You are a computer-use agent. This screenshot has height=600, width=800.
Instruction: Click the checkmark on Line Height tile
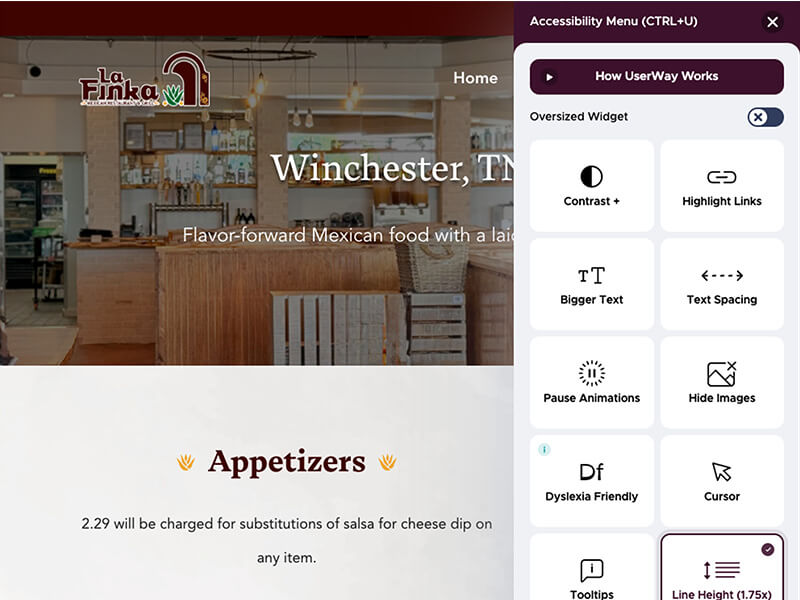(x=767, y=549)
